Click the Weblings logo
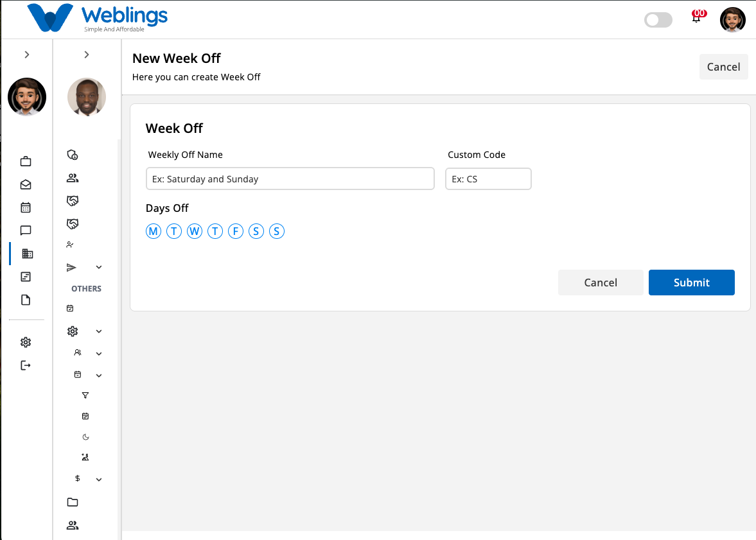 click(x=98, y=19)
